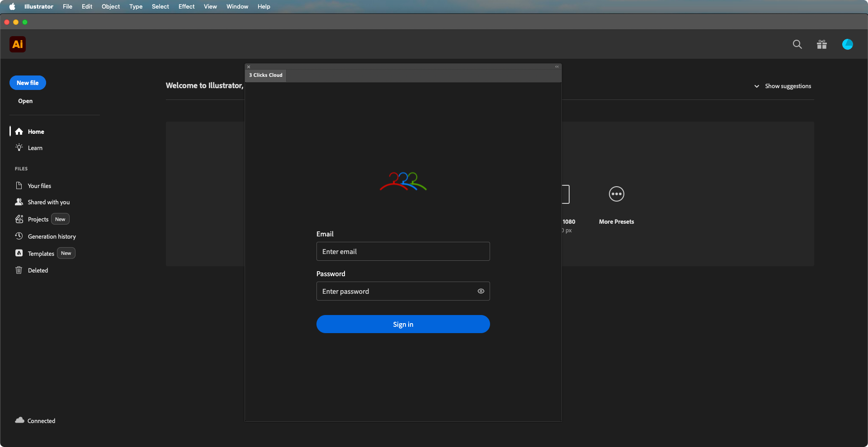Expand the Show suggestions chevron
The image size is (868, 447).
click(756, 86)
